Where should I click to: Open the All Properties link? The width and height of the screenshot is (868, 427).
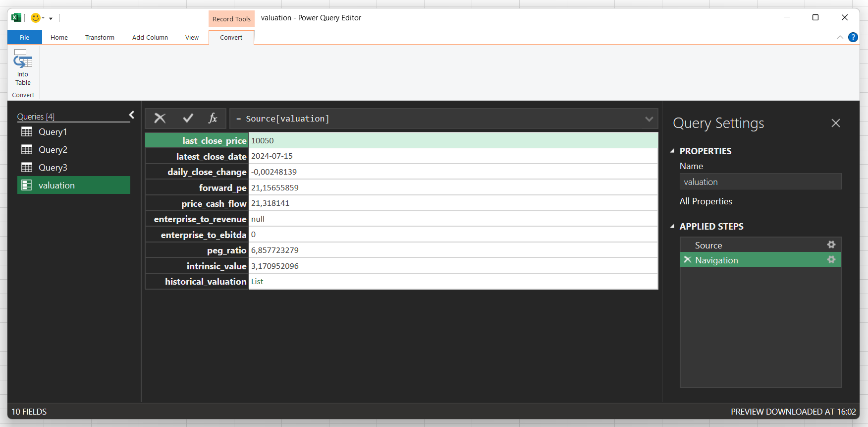pos(705,201)
